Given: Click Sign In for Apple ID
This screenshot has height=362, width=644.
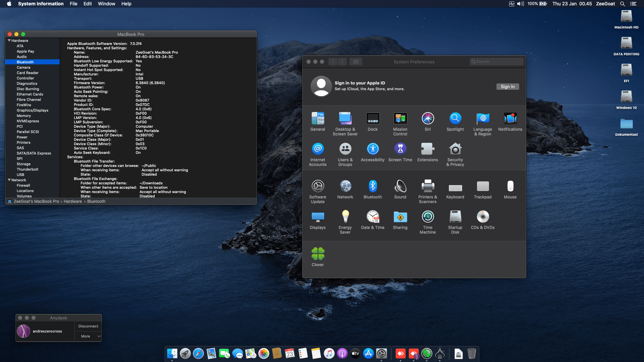Looking at the screenshot, I should 507,86.
